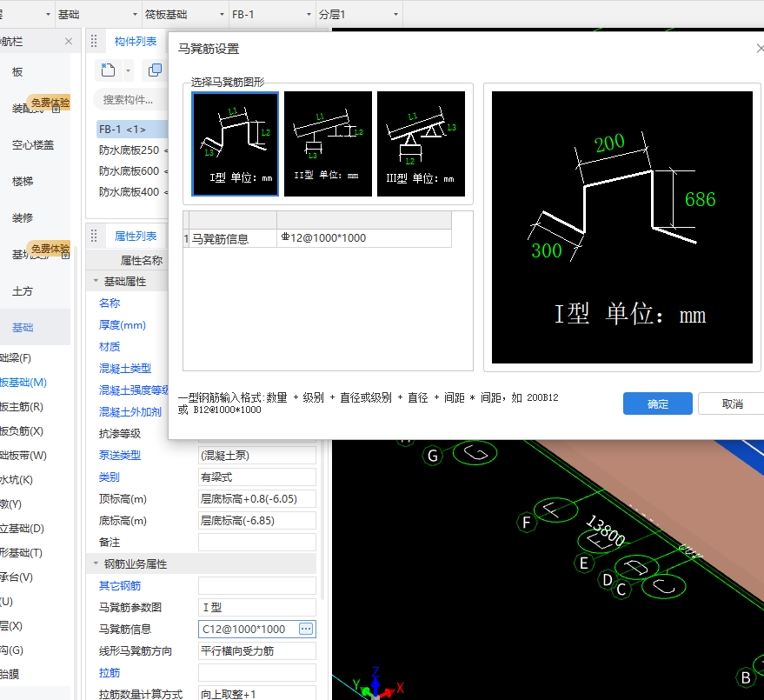The width and height of the screenshot is (764, 700).
Task: Select 防水底板400 in the component list
Action: coord(132,192)
